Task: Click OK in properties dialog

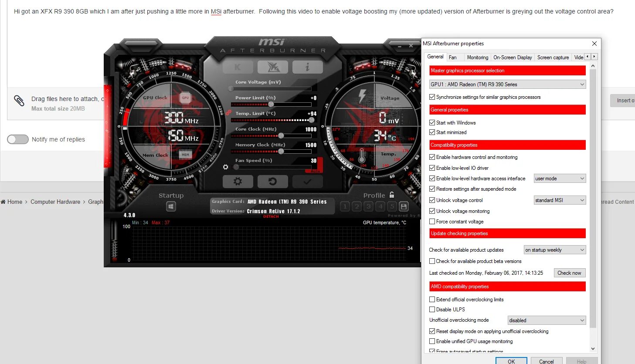Action: pos(511,361)
